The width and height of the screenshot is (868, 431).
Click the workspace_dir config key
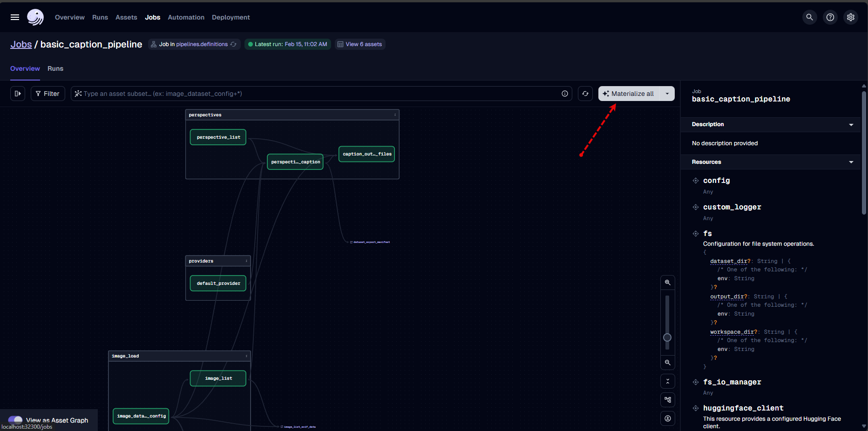click(x=732, y=332)
